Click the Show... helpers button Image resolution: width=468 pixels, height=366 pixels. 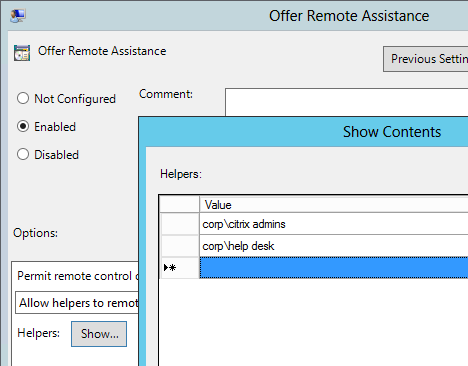coord(99,334)
